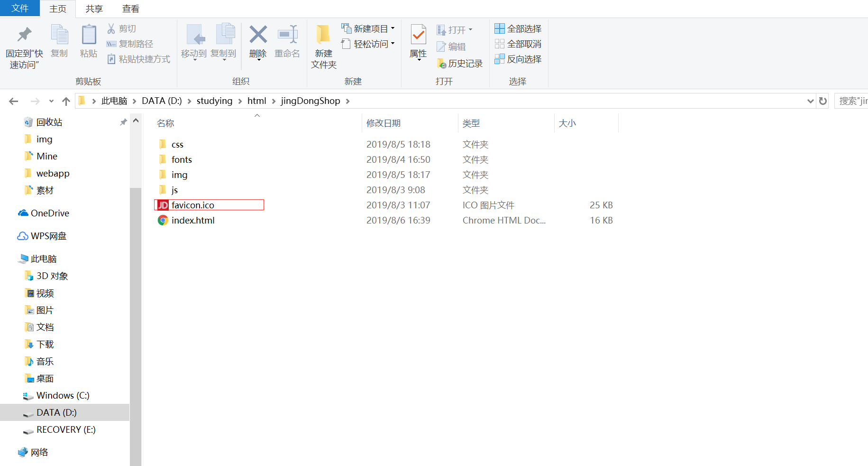Viewport: 868px width, 466px height.
Task: Expand chevron after DATA (D:) breadcrumb
Action: [189, 101]
